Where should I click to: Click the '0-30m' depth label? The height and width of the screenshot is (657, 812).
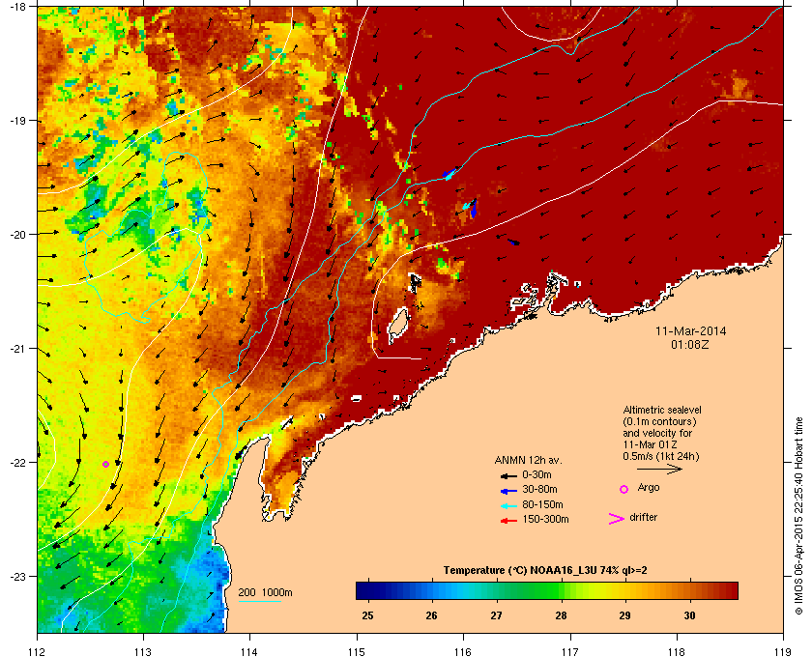pos(536,474)
